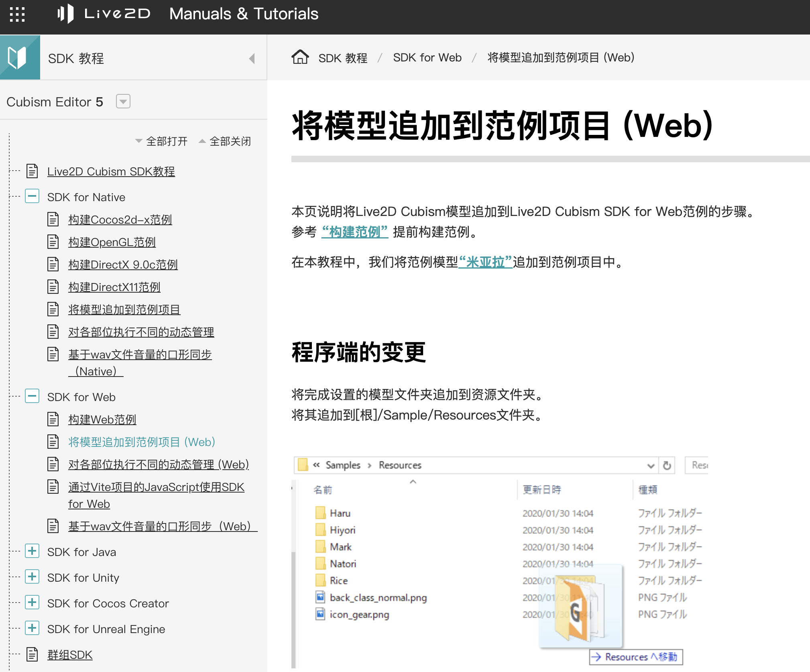Open the Cubism Editor 5 version dropdown
Viewport: 810px width, 672px height.
click(x=123, y=102)
